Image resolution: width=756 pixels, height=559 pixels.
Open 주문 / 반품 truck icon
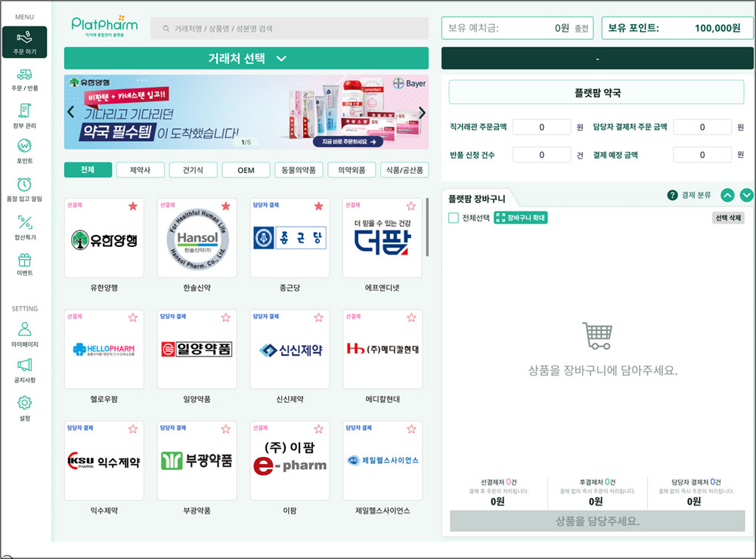coord(25,75)
